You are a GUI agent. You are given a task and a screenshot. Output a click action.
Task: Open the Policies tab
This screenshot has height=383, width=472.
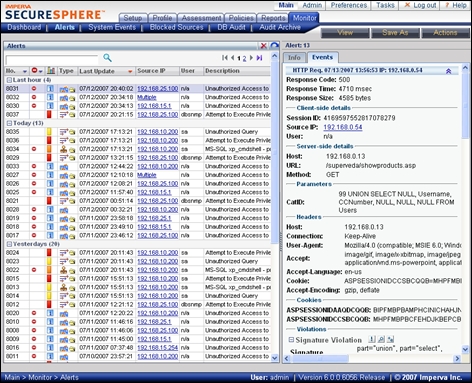(x=241, y=18)
